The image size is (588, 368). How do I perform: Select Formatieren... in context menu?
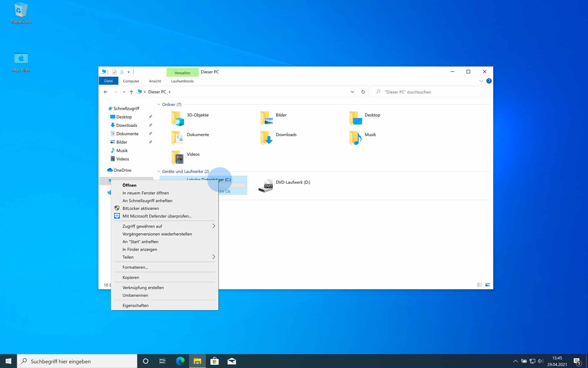165,267
